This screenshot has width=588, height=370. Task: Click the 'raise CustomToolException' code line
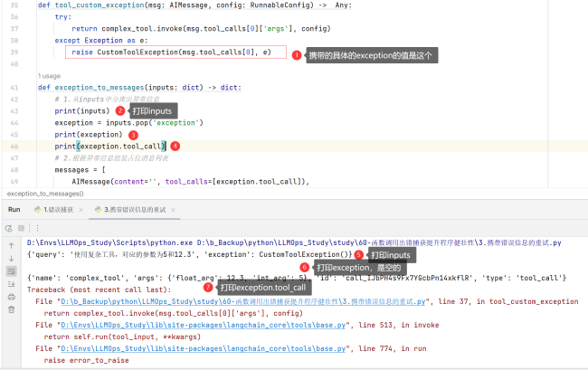(171, 52)
